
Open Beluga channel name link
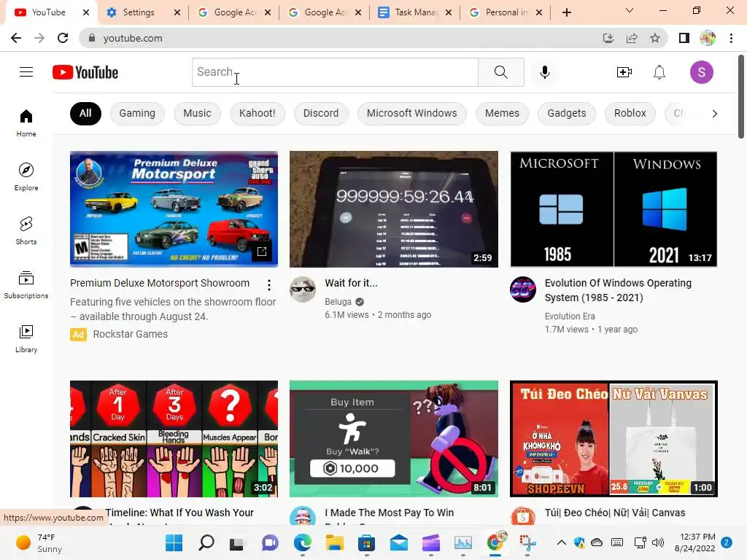coord(338,301)
